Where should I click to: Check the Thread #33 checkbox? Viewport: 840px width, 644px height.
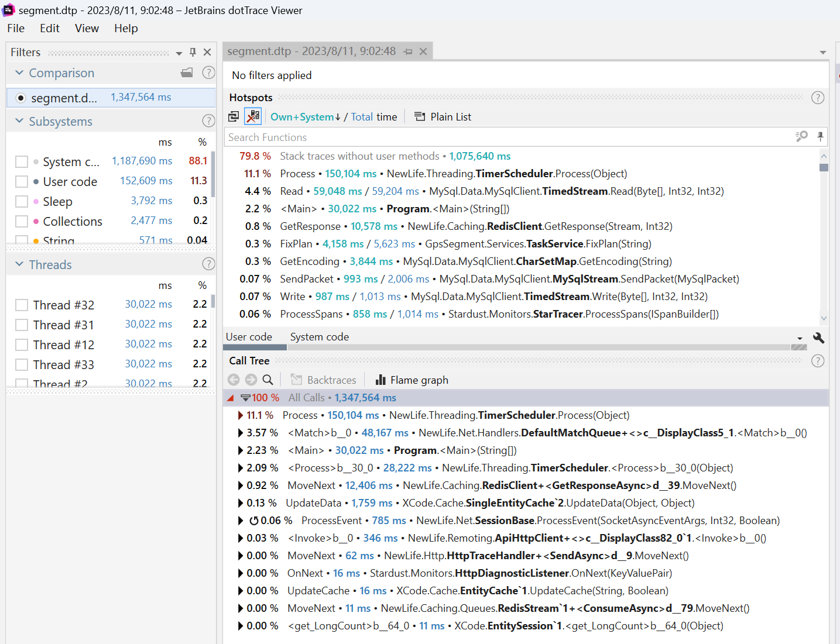22,364
